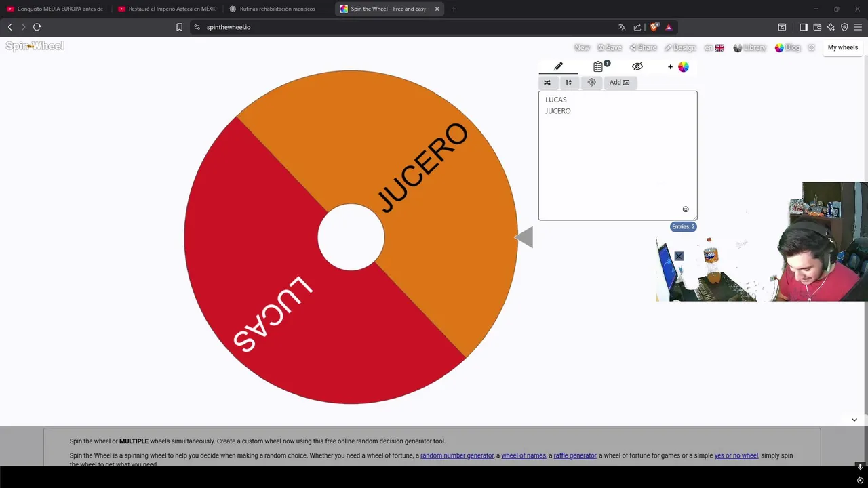Open the tab search icon
Image resolution: width=868 pixels, height=488 pixels.
782,27
